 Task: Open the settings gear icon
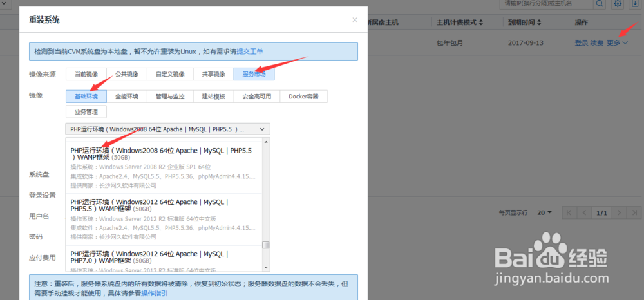coord(618,4)
